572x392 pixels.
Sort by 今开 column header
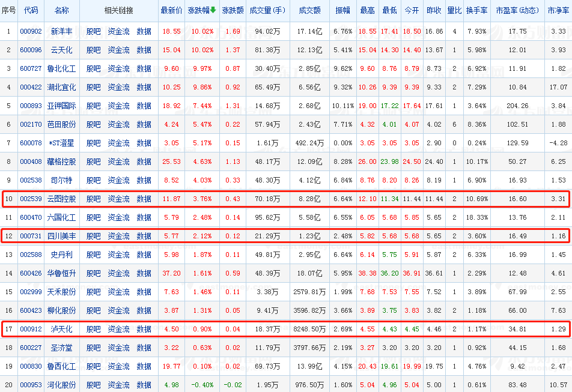click(x=412, y=11)
